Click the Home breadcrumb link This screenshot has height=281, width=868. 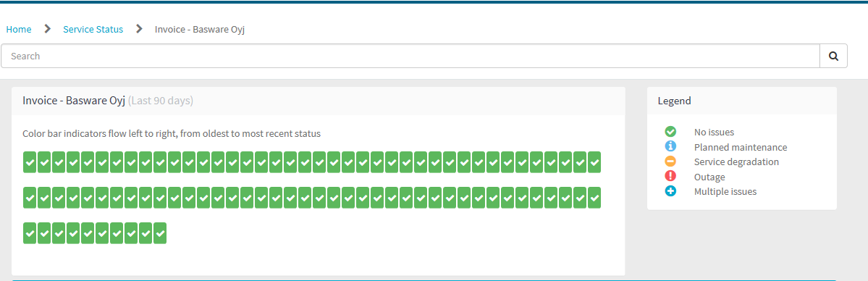(18, 30)
